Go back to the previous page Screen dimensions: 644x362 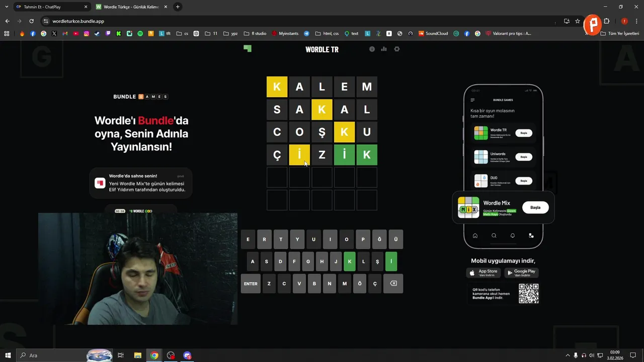coord(7,21)
